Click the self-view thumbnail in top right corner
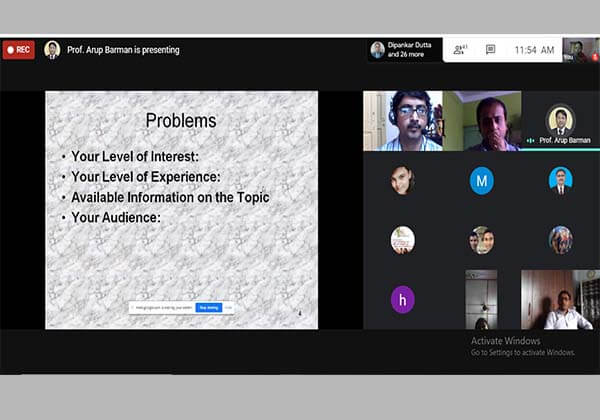 click(x=580, y=50)
